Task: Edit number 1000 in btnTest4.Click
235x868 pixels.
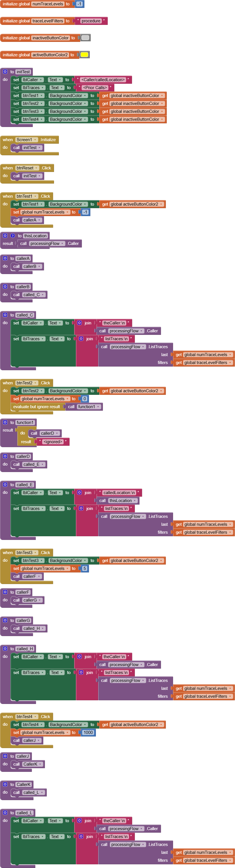Action: coord(88,733)
